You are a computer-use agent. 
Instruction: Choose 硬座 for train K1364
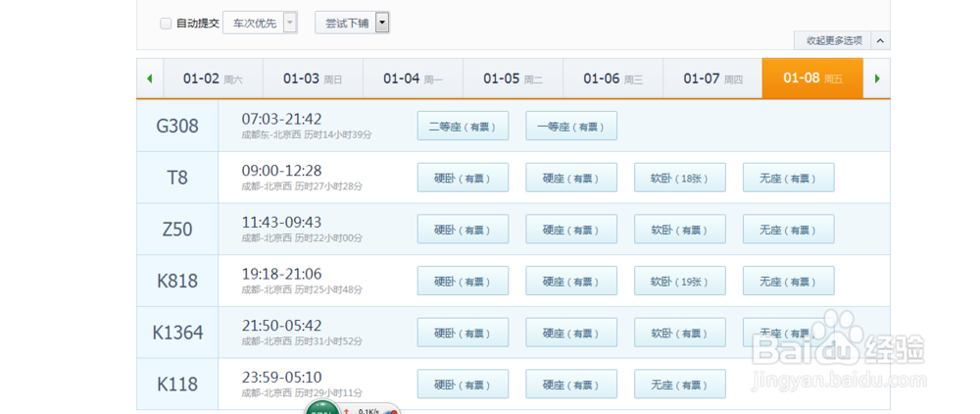tap(571, 333)
